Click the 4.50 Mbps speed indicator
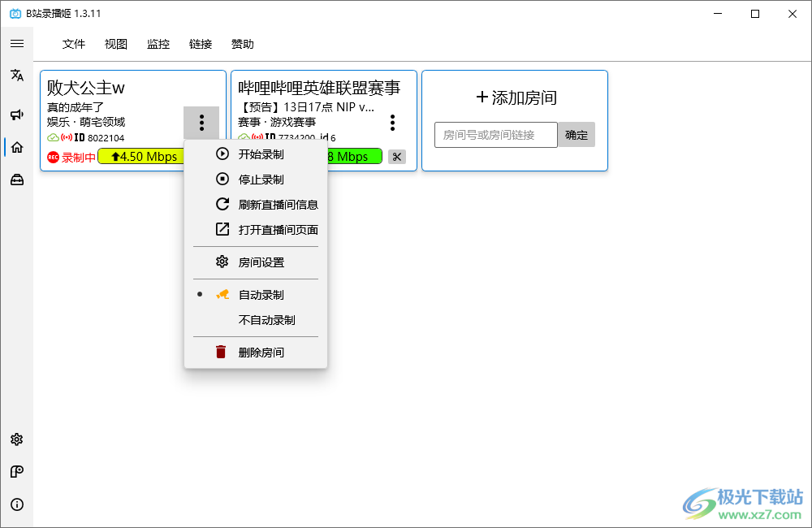Screen dimensions: 812x528 coord(140,157)
